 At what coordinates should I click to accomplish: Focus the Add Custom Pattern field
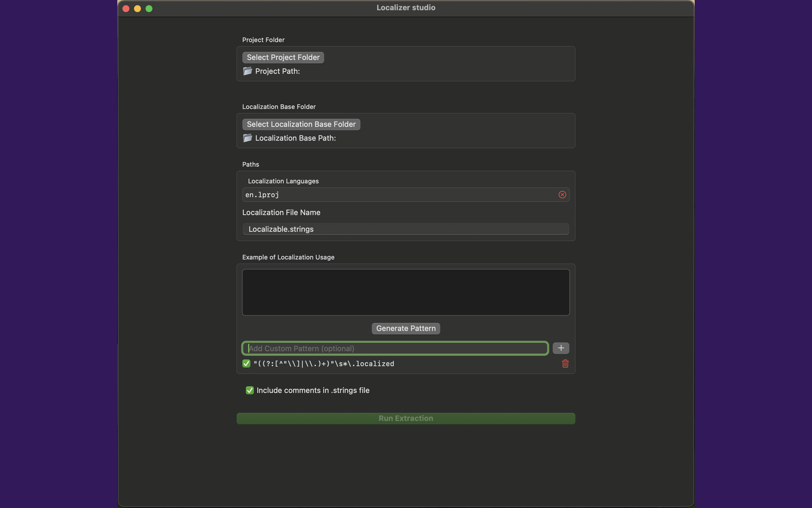(395, 348)
